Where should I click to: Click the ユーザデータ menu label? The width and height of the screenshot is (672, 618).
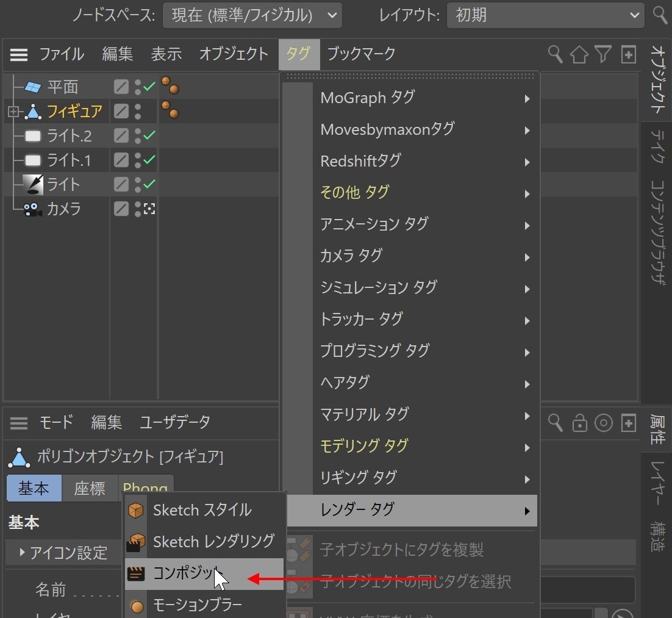(174, 423)
